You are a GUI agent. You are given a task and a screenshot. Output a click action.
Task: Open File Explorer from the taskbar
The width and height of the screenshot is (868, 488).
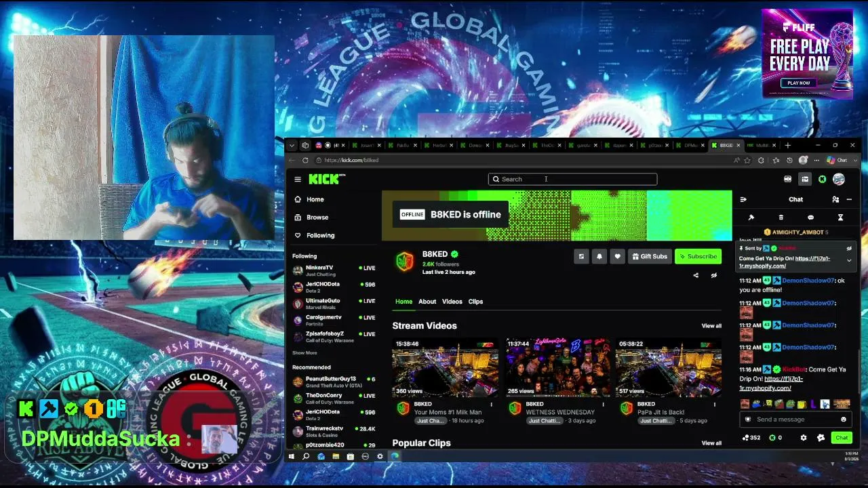(x=336, y=456)
